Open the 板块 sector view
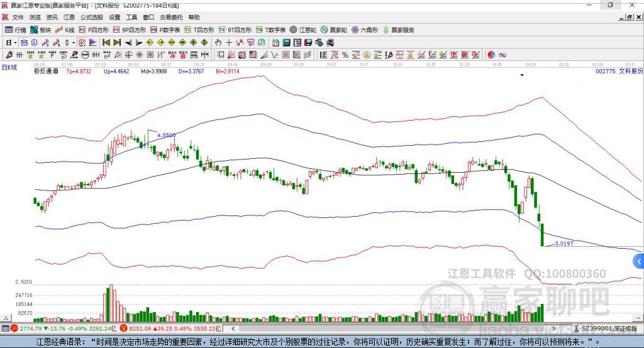This screenshot has width=644, height=348. tap(40, 30)
